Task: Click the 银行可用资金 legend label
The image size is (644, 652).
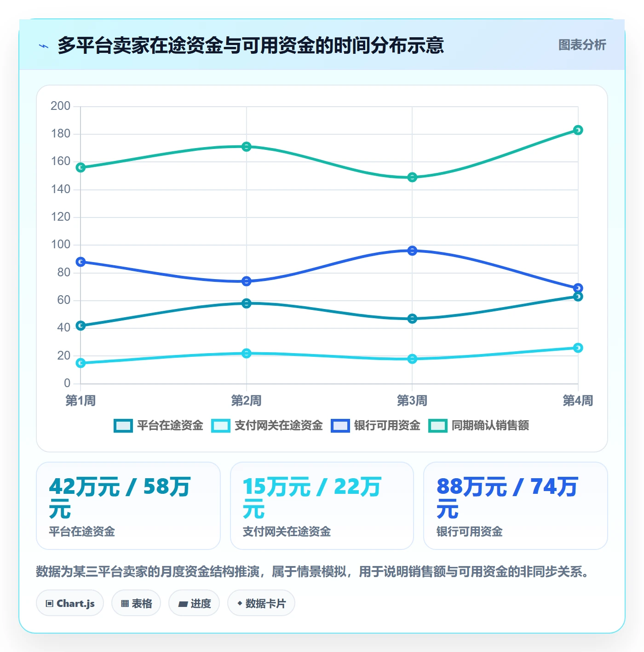Action: (387, 426)
